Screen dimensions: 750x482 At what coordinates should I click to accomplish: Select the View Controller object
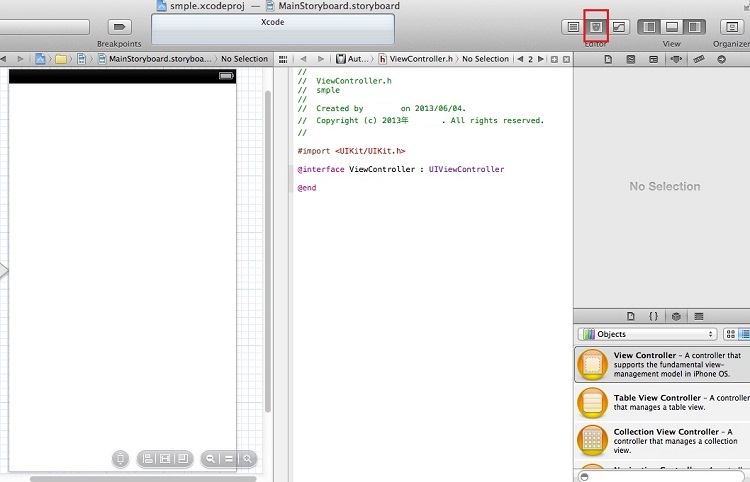(662, 364)
